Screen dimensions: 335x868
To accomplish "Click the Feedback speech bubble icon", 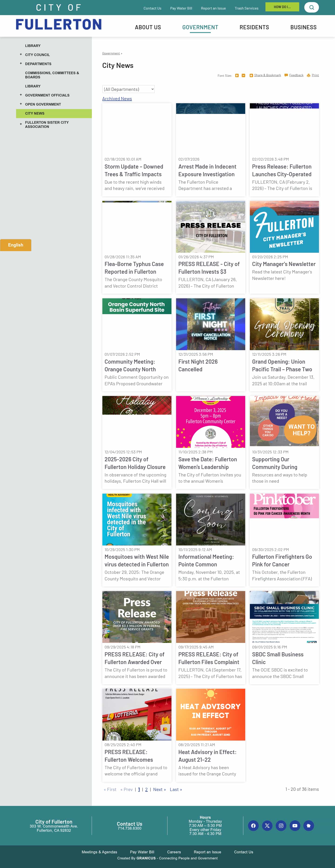I will coord(286,75).
